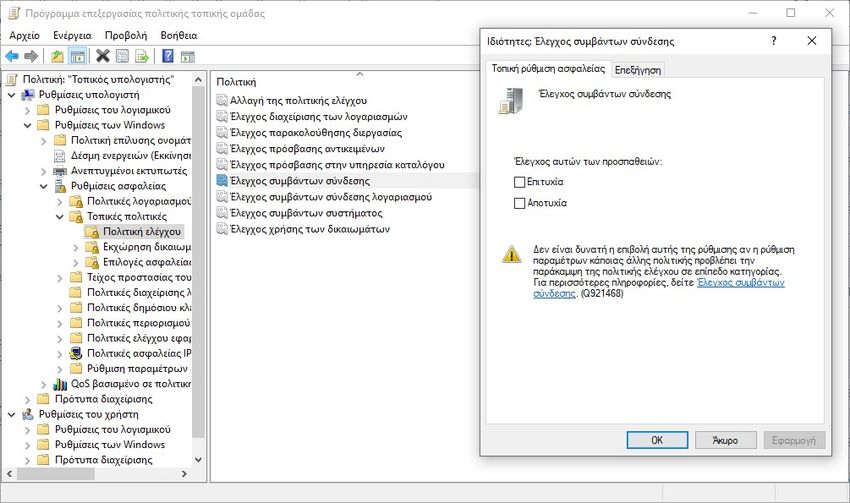Select the root Πολιτική: Τοπικός υπολογιστής node
The height and width of the screenshot is (503, 850).
coord(98,80)
